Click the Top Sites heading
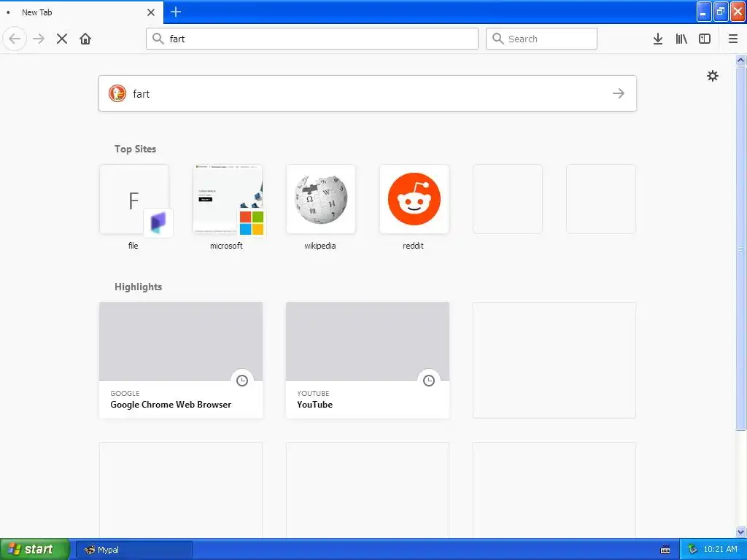Screen dimensions: 747x560 pos(135,149)
